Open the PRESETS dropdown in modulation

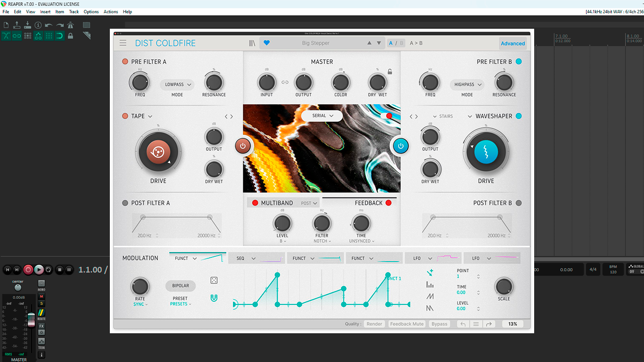[x=181, y=304]
